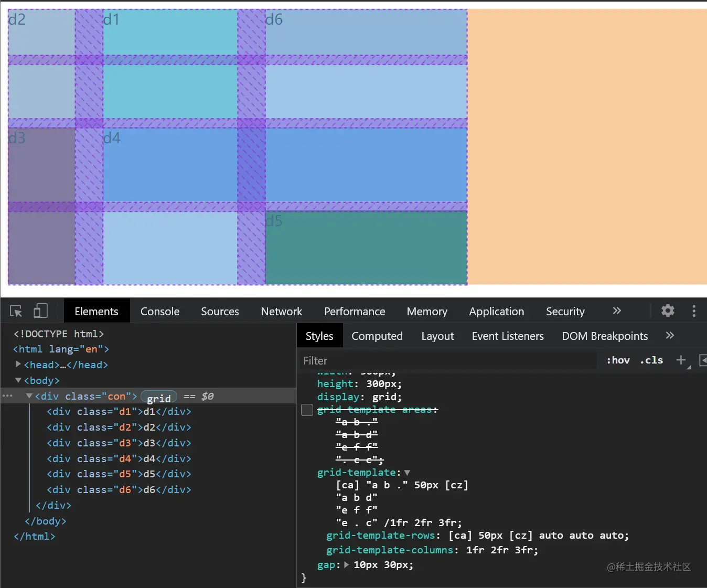
Task: Toggle the device toolbar emulation icon
Action: tap(40, 311)
